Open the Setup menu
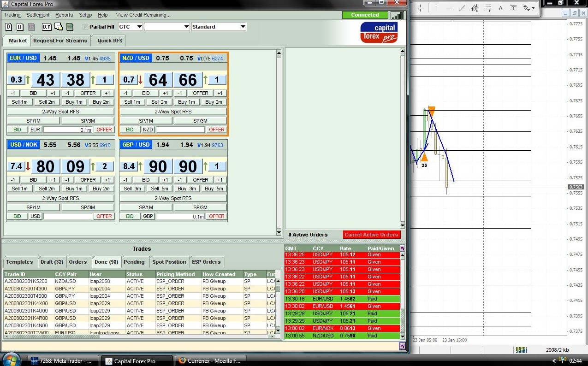 85,15
